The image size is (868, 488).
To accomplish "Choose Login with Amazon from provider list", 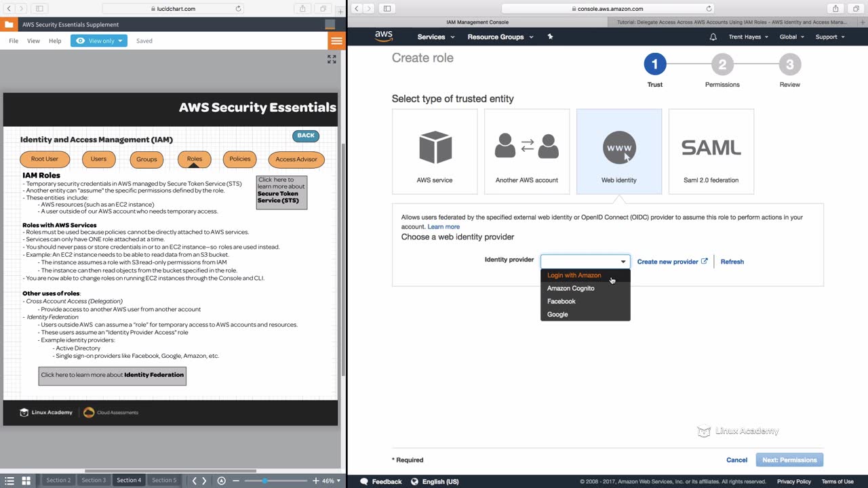I will click(x=585, y=275).
